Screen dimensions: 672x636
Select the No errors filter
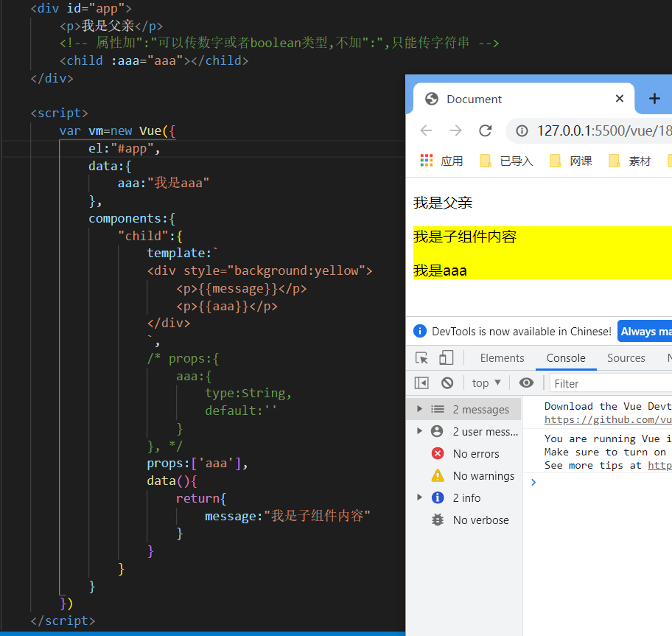point(463,453)
